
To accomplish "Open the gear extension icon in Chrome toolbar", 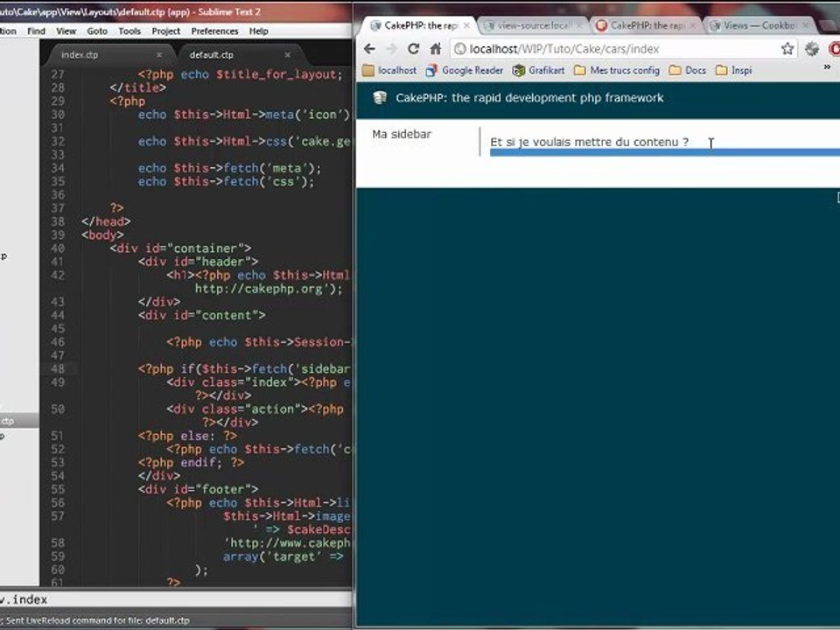I will coord(812,49).
